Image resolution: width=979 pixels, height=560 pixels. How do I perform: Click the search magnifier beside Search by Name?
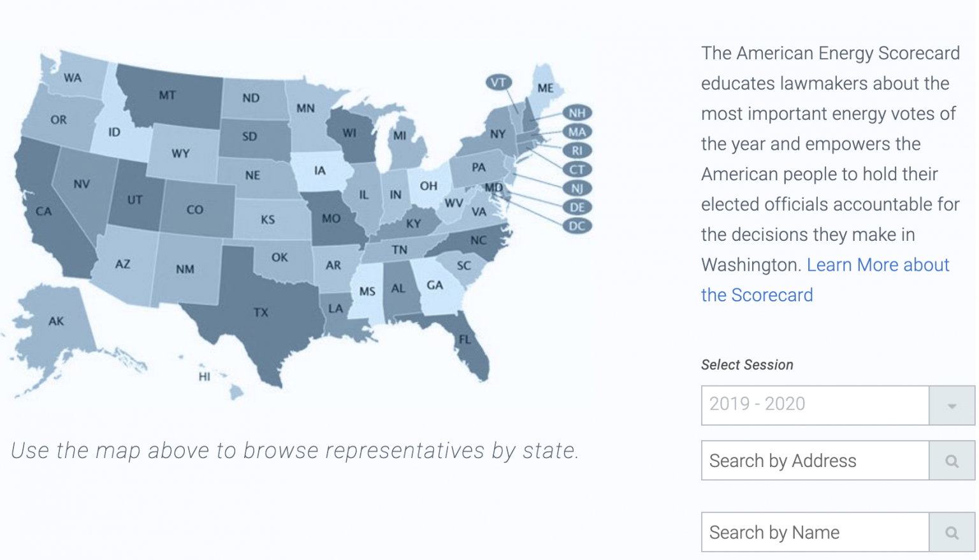coord(952,532)
